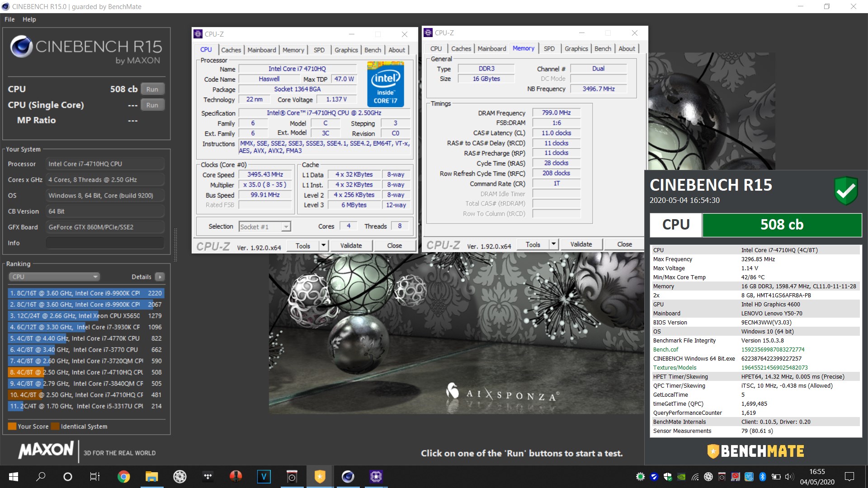This screenshot has height=488, width=868.
Task: Launch Google Chrome from taskbar
Action: [123, 476]
